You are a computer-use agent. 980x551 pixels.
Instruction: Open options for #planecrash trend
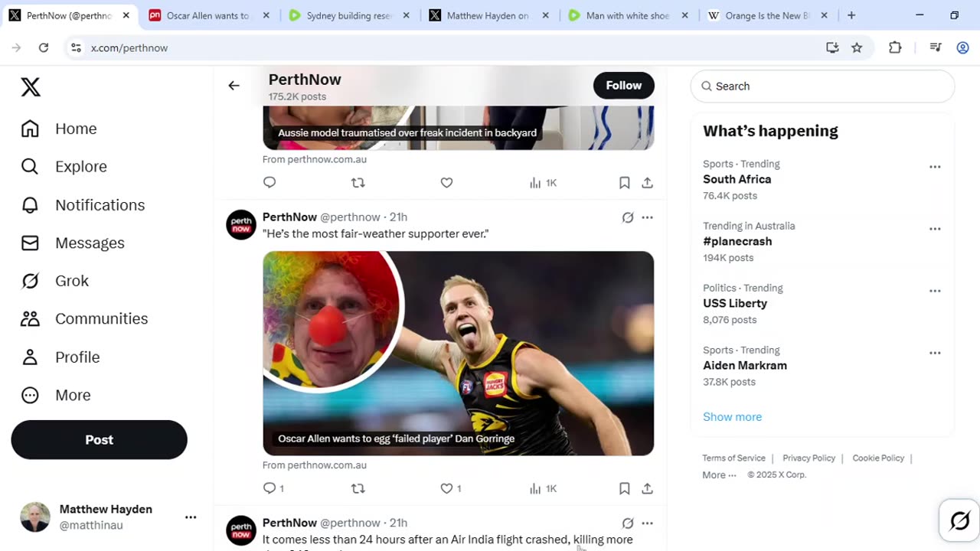point(935,229)
